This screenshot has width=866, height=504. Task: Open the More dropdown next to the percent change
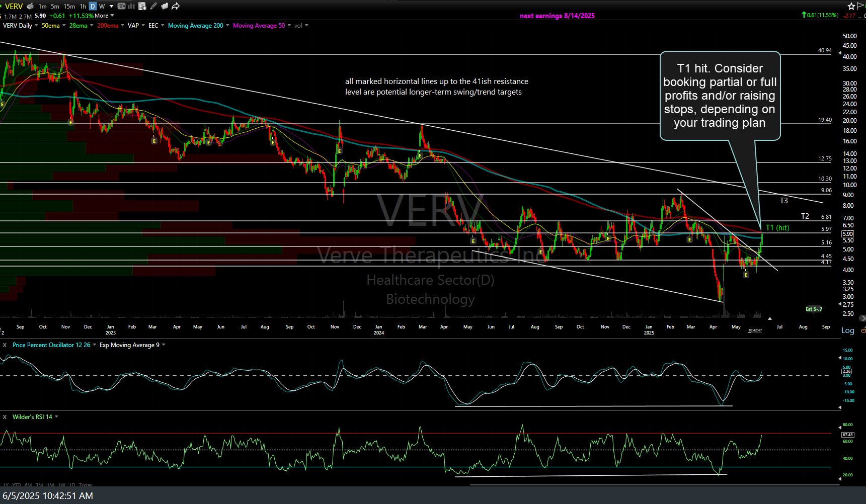pyautogui.click(x=103, y=16)
